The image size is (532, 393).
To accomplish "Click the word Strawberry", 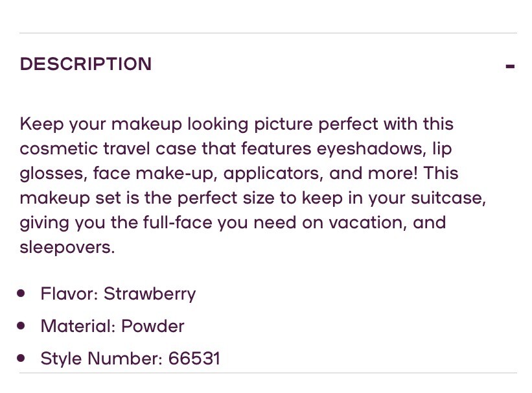I will coord(150,294).
